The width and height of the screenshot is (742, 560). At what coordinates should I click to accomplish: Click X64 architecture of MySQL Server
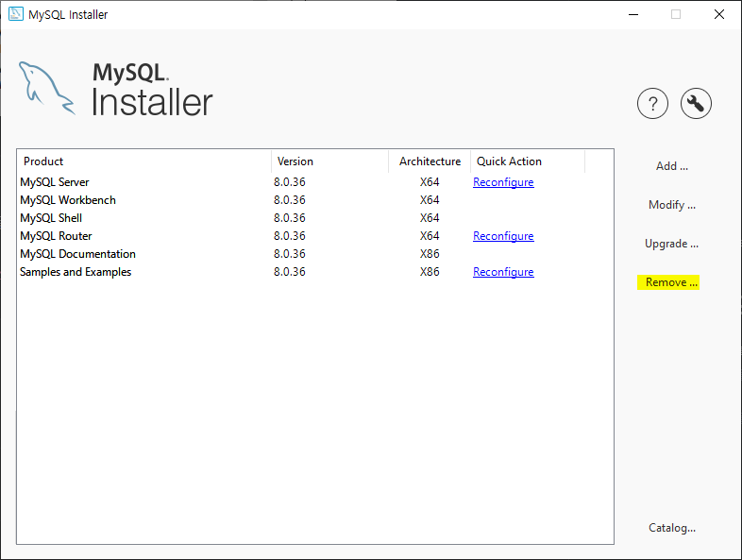click(430, 182)
